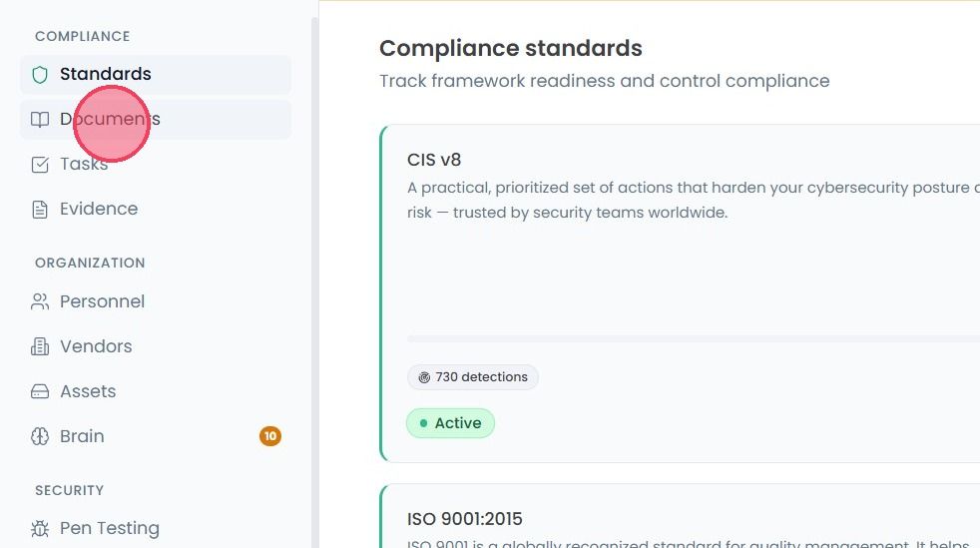980x548 pixels.
Task: Open the CIS v8 standard card
Action: coord(680,293)
